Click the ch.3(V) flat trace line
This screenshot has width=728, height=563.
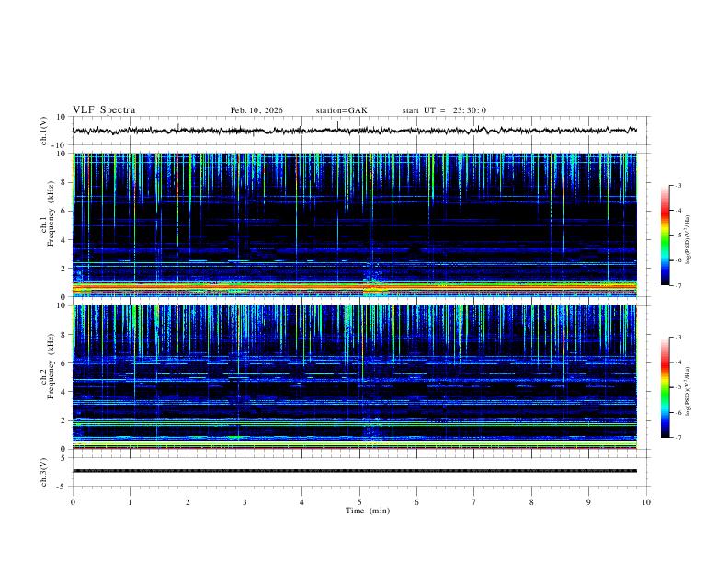tap(355, 471)
